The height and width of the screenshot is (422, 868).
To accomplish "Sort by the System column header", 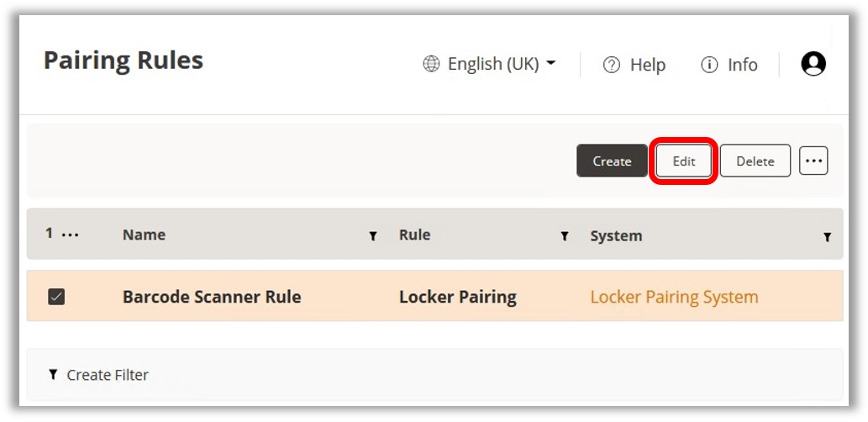I will tap(616, 236).
